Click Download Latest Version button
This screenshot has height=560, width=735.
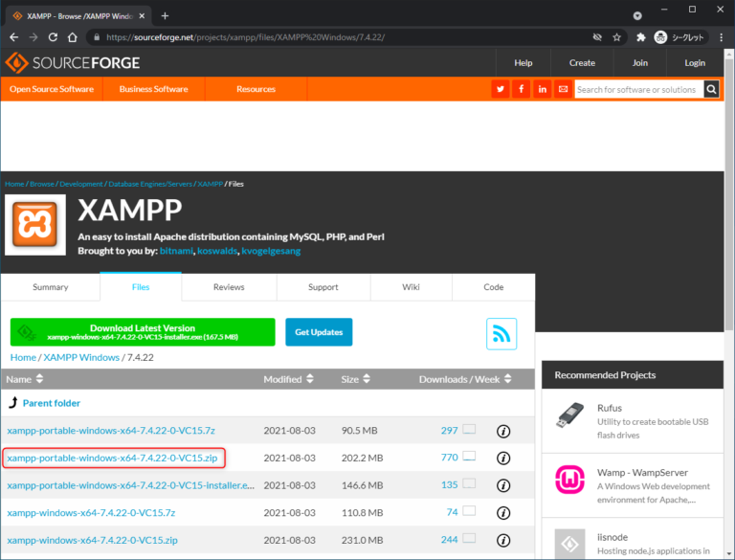(x=143, y=332)
